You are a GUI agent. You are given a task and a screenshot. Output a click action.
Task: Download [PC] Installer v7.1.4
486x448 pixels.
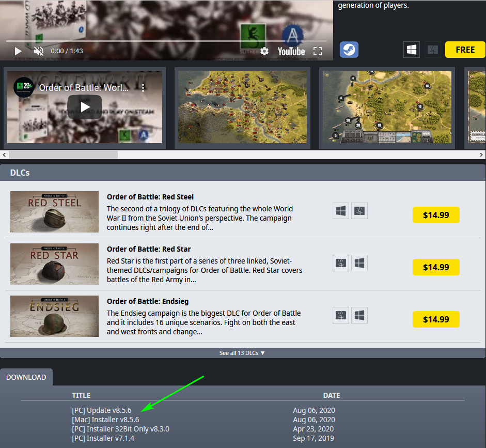[103, 438]
